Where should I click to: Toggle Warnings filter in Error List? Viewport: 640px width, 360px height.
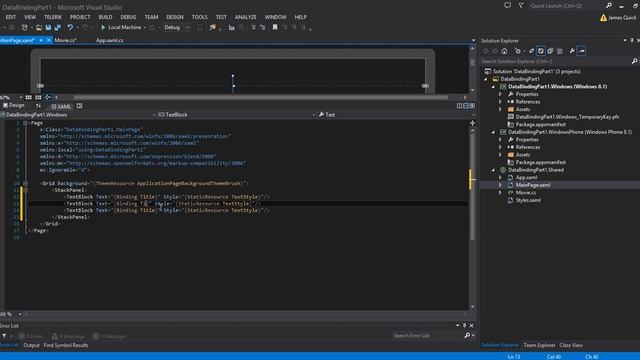point(69,336)
